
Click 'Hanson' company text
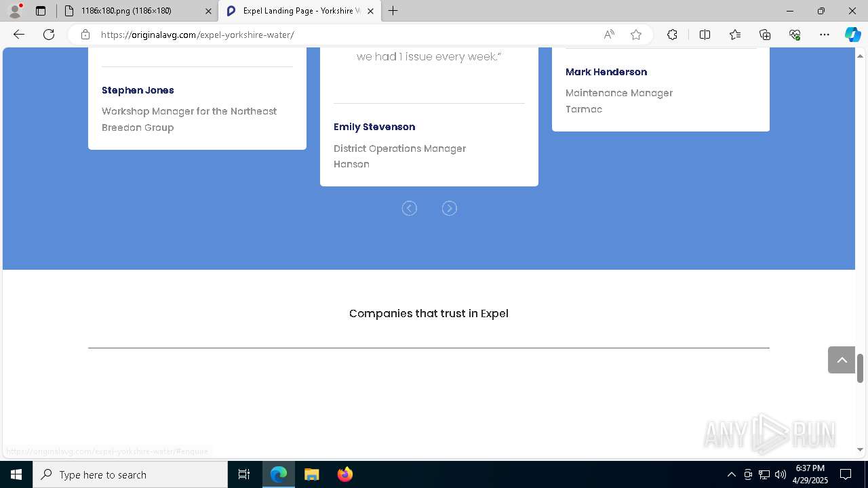tap(351, 164)
